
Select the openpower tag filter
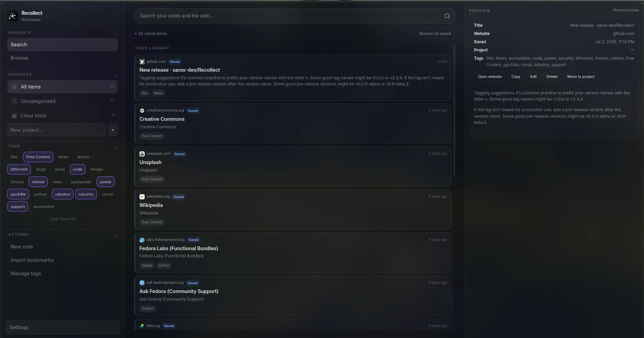pyautogui.click(x=81, y=182)
